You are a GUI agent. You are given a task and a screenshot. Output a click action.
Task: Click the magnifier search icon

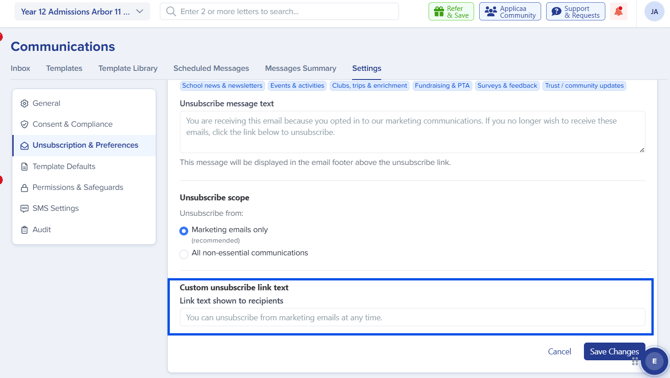point(171,12)
